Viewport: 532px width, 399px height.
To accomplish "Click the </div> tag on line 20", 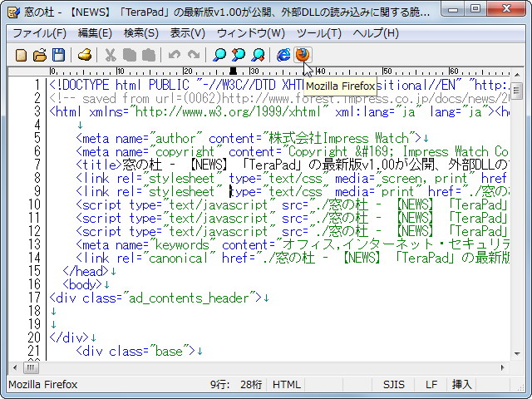I will (69, 337).
